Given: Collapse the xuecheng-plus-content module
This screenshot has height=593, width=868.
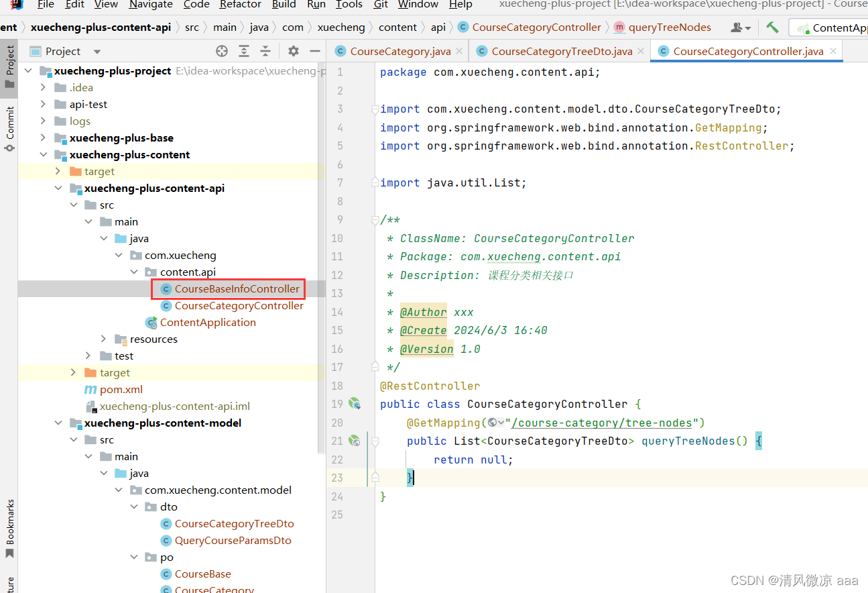Looking at the screenshot, I should click(43, 154).
